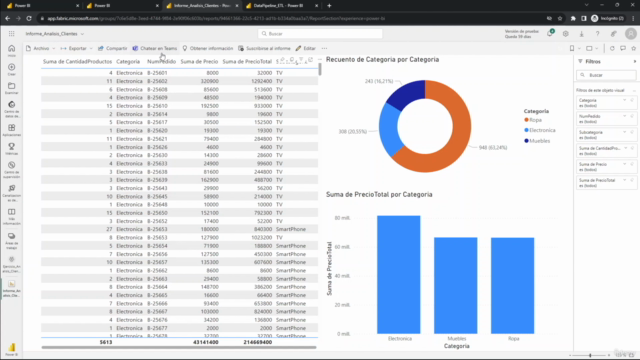
Task: Open the app launcher grid icon
Action: pos(11,34)
